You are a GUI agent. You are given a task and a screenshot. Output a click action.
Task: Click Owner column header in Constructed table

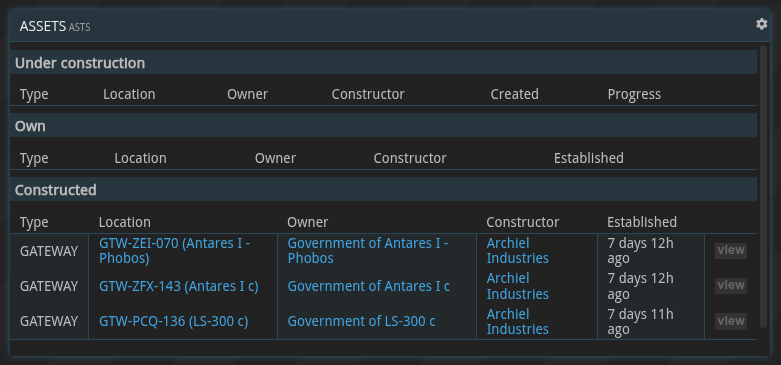(x=308, y=222)
